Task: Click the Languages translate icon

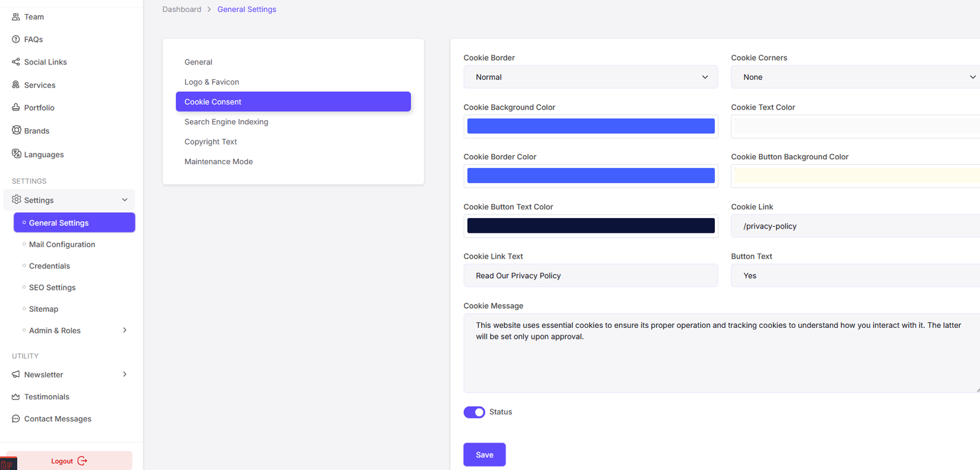Action: pyautogui.click(x=17, y=154)
